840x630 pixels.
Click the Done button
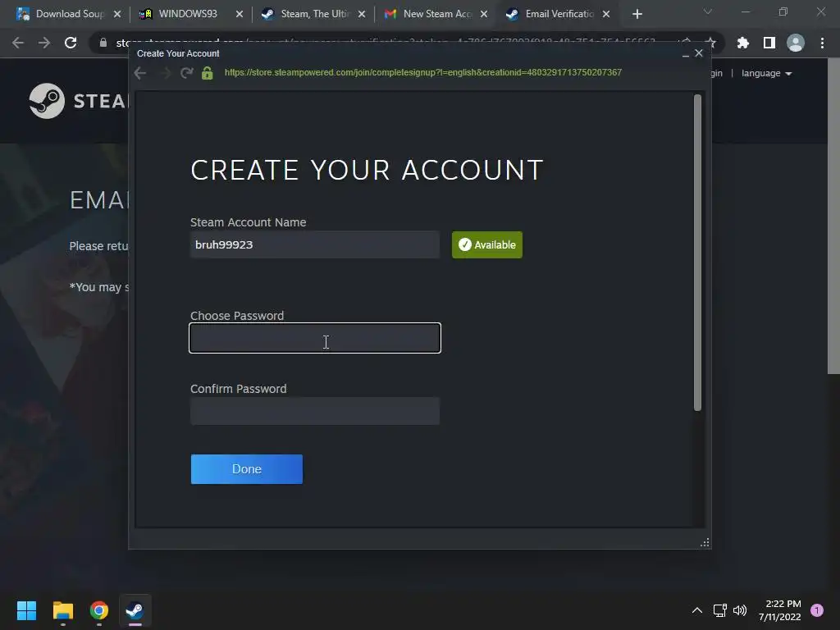coord(246,468)
